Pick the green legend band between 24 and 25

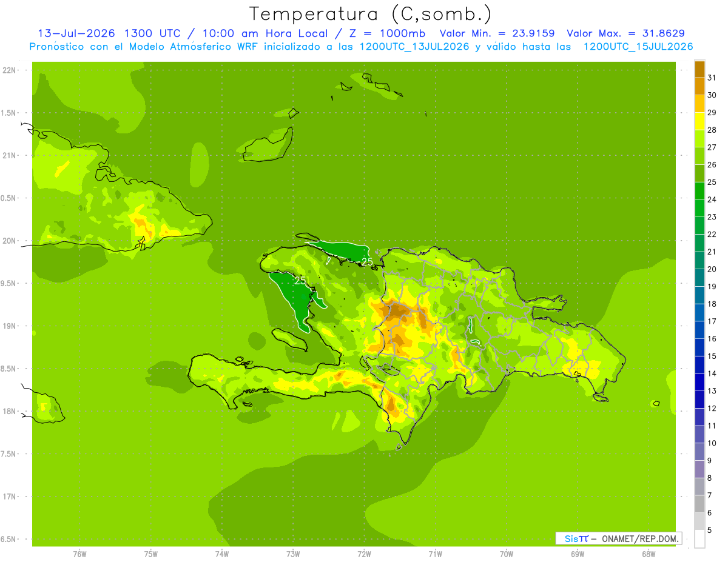tap(699, 191)
